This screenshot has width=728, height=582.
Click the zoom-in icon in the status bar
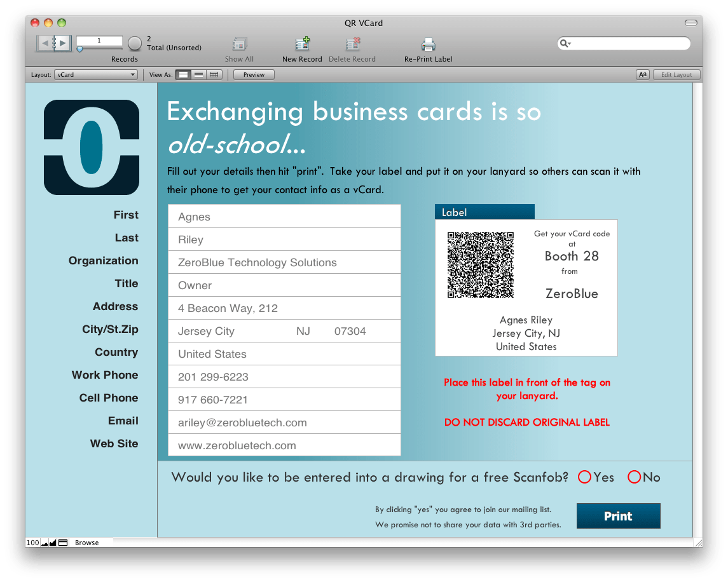[x=52, y=543]
